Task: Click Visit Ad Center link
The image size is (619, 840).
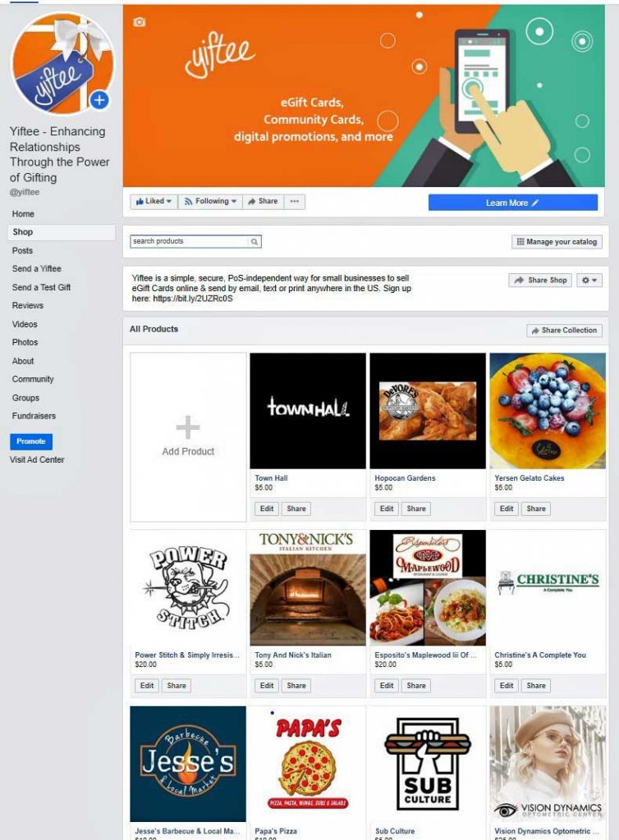Action: click(x=37, y=459)
